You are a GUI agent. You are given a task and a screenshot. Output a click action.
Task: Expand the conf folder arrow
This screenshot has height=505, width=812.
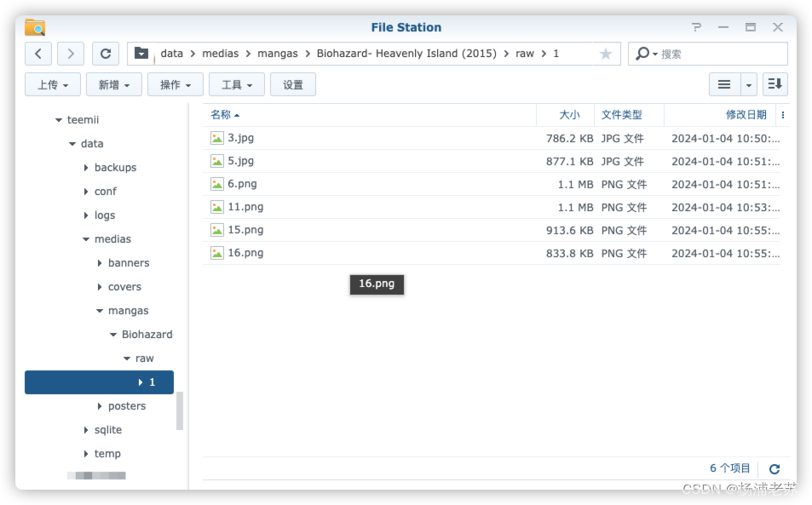click(86, 192)
